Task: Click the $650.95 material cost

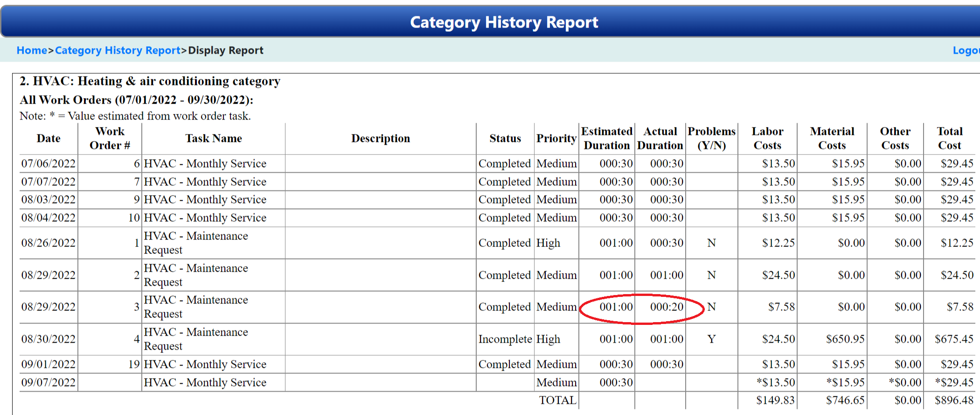Action: (x=845, y=339)
